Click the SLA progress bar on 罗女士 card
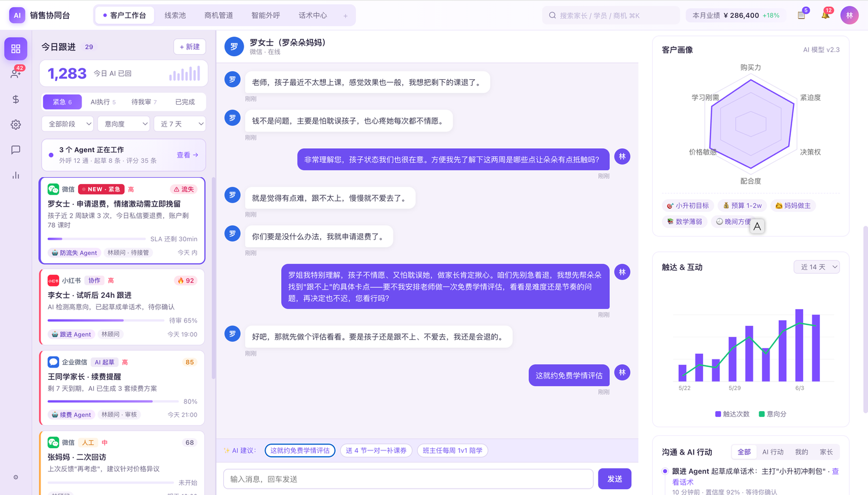The image size is (868, 495). 97,239
